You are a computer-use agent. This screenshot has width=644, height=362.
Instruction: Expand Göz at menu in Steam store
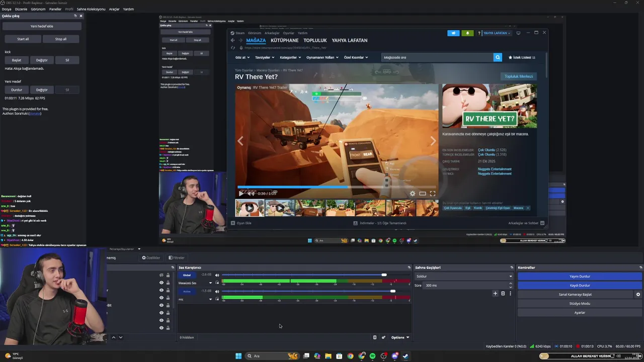(242, 57)
